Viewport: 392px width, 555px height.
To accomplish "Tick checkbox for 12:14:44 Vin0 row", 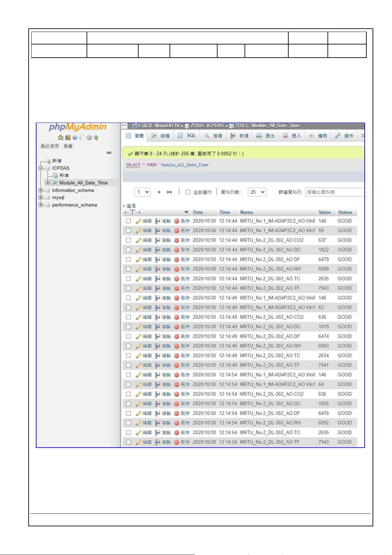I will [x=128, y=221].
